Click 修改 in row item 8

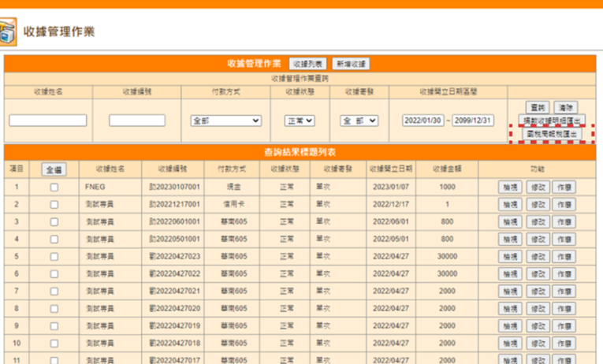pos(538,309)
